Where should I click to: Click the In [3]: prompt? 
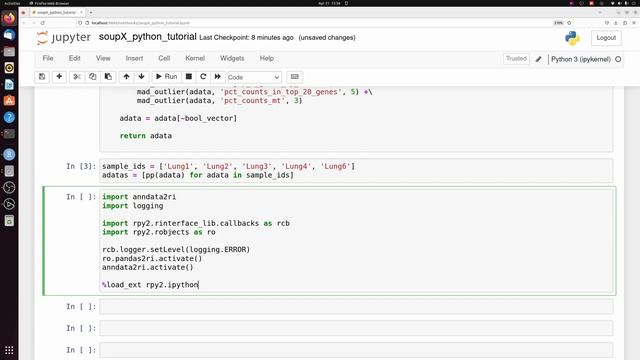pos(81,166)
